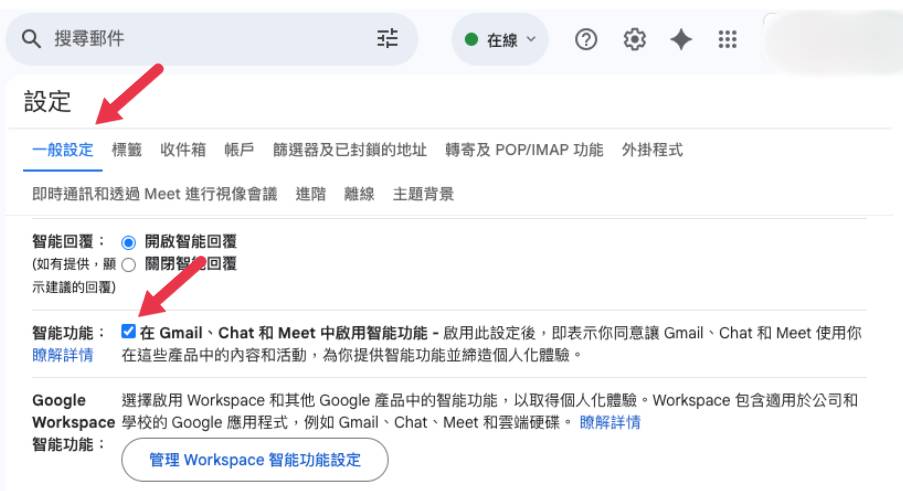Open the Google apps grid icon

pyautogui.click(x=727, y=40)
